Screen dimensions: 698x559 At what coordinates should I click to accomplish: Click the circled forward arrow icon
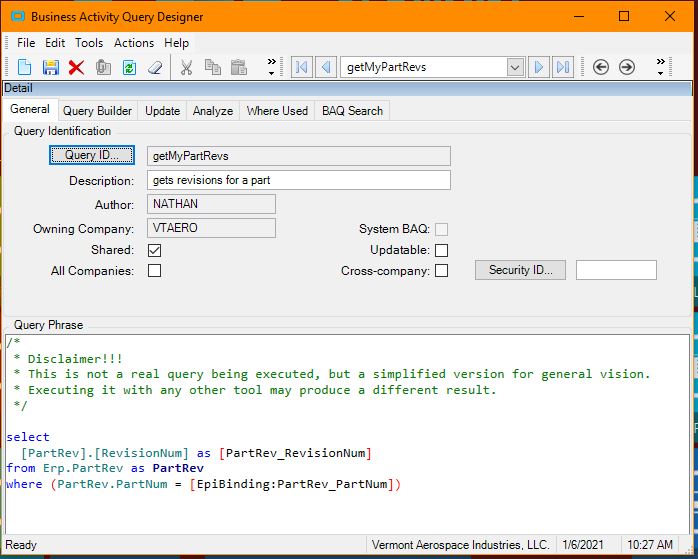(x=627, y=67)
